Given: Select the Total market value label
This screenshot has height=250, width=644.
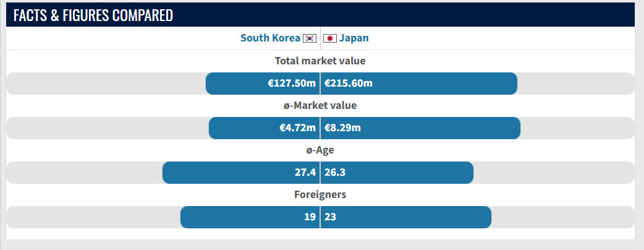Looking at the screenshot, I should click(x=320, y=61).
